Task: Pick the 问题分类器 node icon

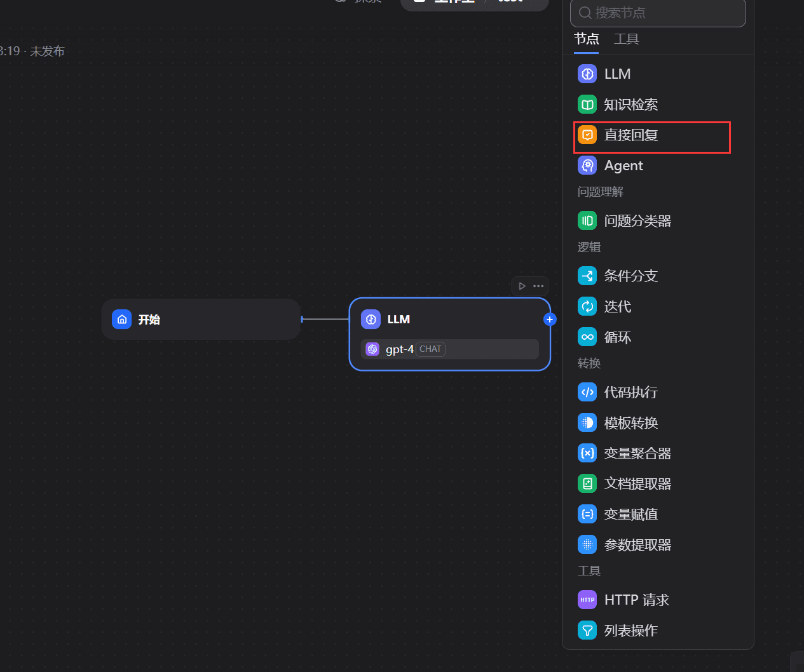Action: tap(587, 221)
